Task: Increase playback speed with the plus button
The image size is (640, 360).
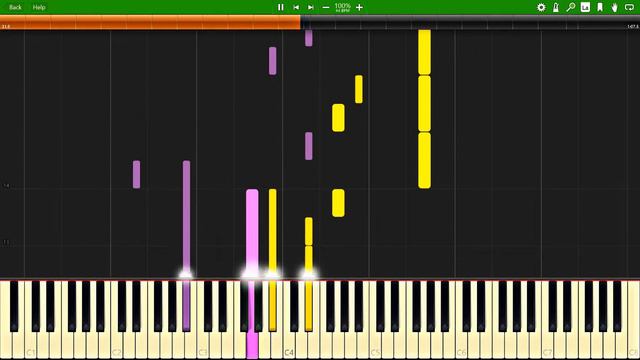Action: click(x=359, y=7)
